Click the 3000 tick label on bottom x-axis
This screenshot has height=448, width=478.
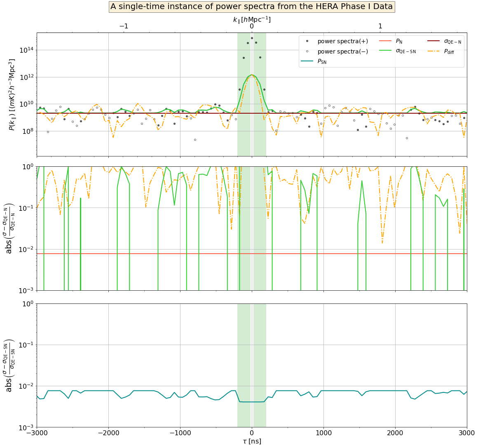coord(466,433)
